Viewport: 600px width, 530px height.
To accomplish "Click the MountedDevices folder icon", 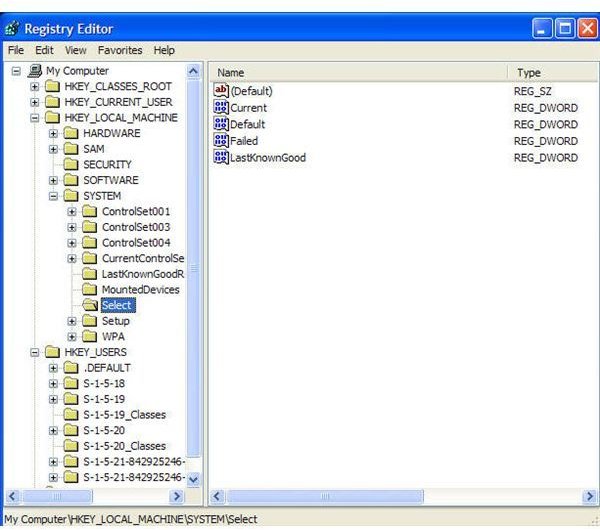I will point(90,290).
